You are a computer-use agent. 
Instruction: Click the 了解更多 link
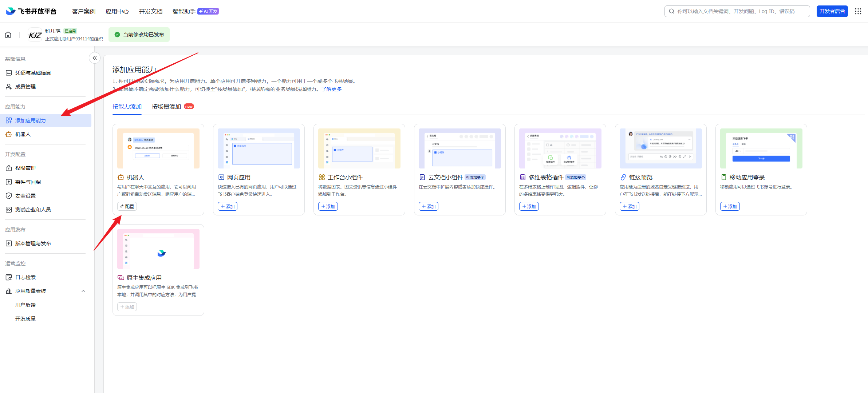coord(331,89)
